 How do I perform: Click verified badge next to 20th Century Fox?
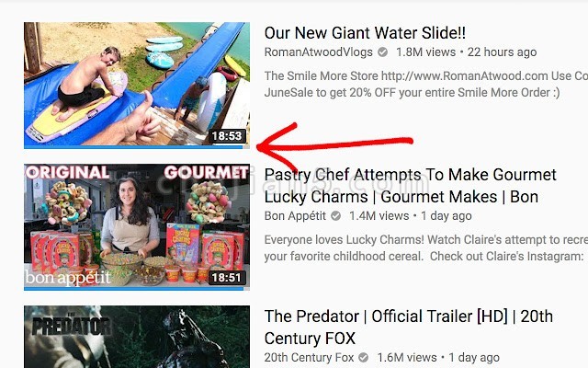(x=364, y=357)
